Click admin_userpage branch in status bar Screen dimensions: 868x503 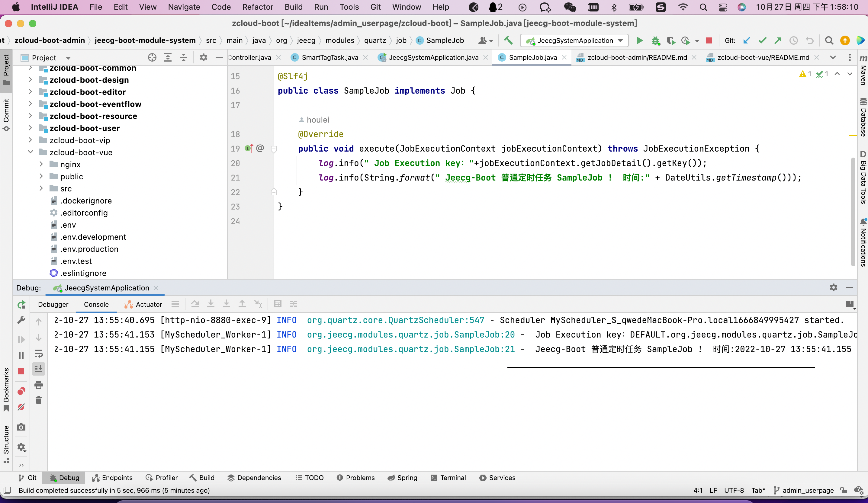click(x=804, y=490)
